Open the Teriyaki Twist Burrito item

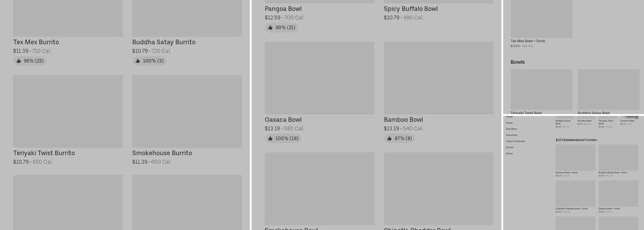tap(44, 153)
